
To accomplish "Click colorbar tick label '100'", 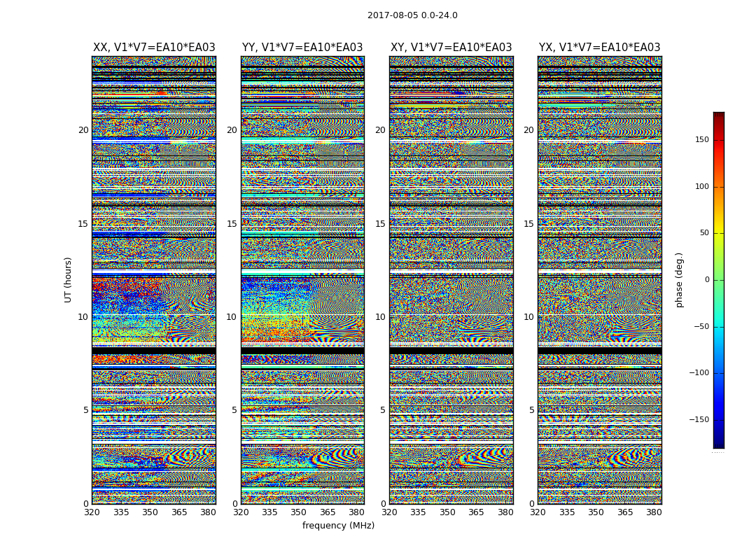I will click(x=702, y=186).
